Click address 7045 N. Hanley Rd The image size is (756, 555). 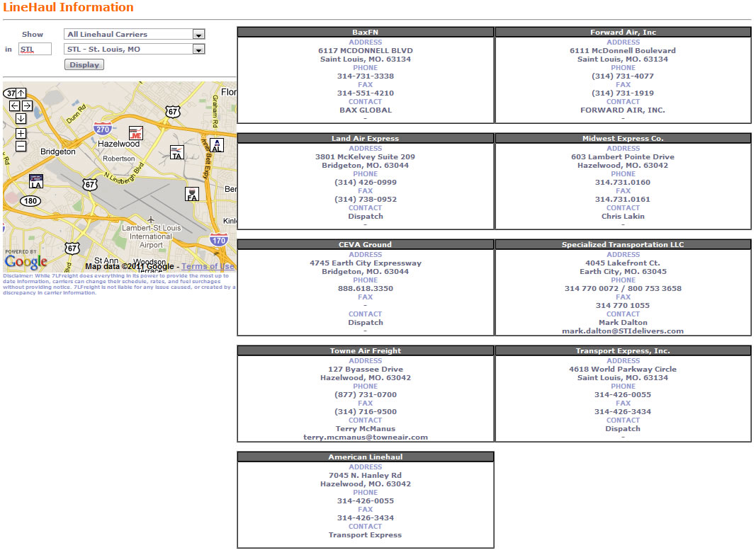click(x=366, y=476)
